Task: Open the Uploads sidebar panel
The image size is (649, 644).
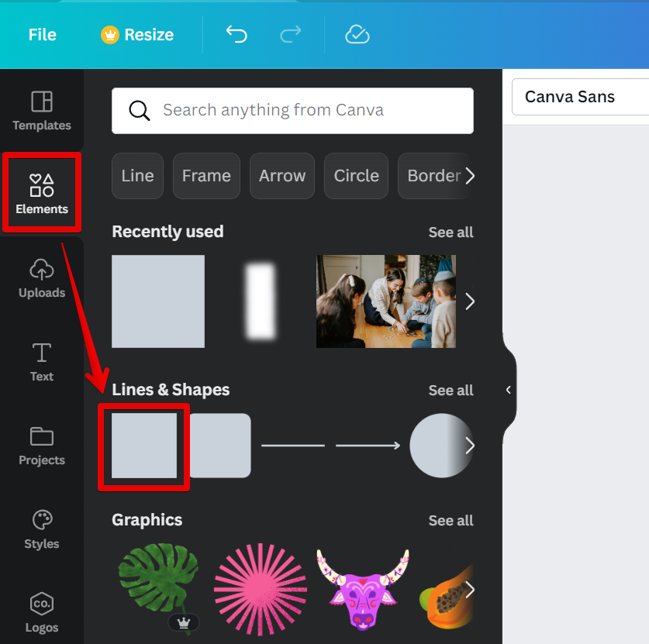Action: click(x=42, y=278)
